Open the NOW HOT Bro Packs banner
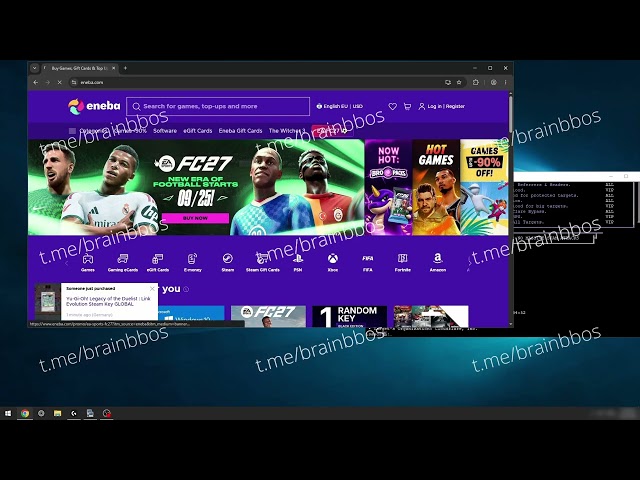This screenshot has height=480, width=640. click(x=388, y=187)
